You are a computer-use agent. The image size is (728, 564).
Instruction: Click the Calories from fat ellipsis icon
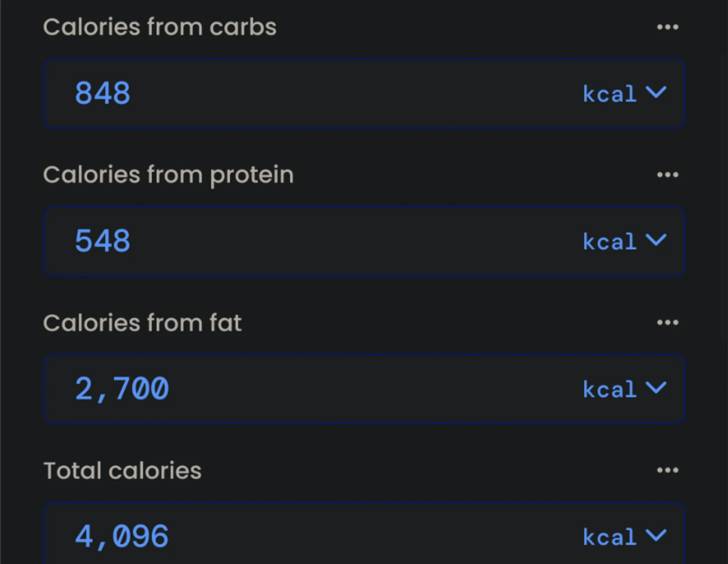tap(668, 323)
